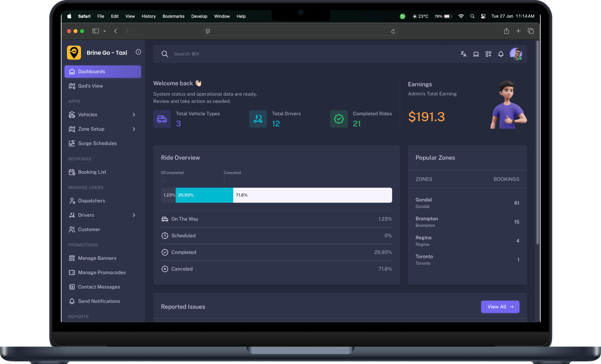
Task: Open the user profile avatar
Action: [x=516, y=54]
